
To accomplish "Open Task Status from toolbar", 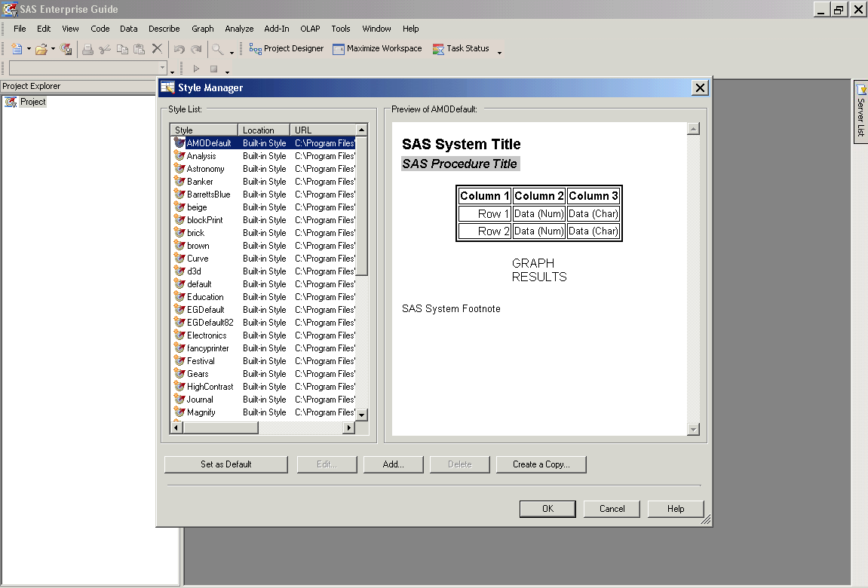I will [x=461, y=49].
